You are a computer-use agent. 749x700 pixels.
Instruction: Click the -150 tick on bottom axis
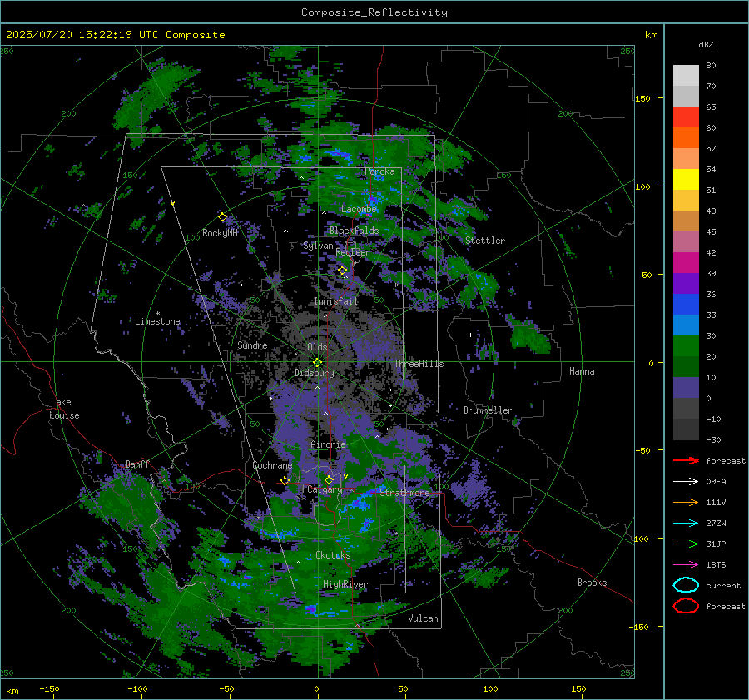[49, 688]
